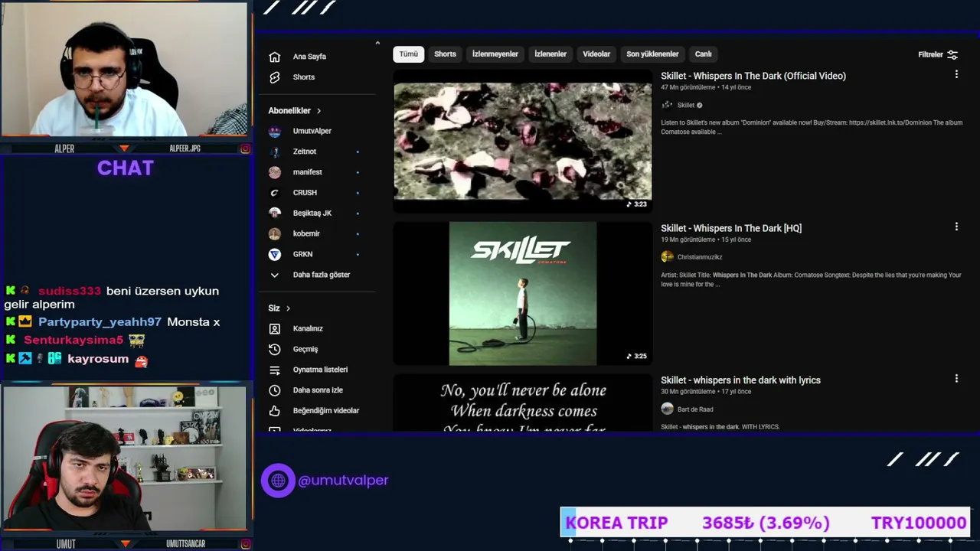The width and height of the screenshot is (980, 551).
Task: Click chat username Partyparty_yeahh97
Action: coord(100,322)
